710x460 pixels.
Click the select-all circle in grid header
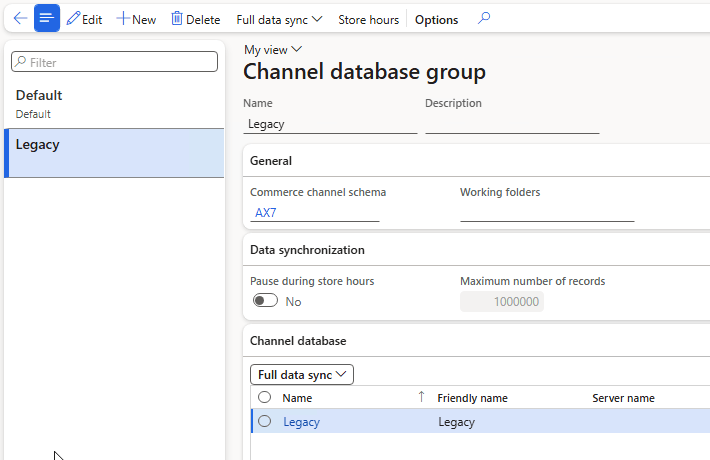click(x=265, y=398)
